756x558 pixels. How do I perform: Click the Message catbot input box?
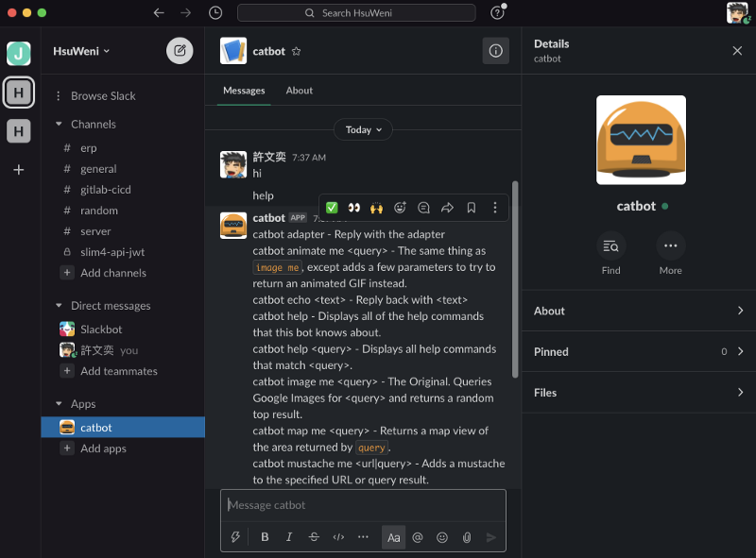pyautogui.click(x=363, y=505)
